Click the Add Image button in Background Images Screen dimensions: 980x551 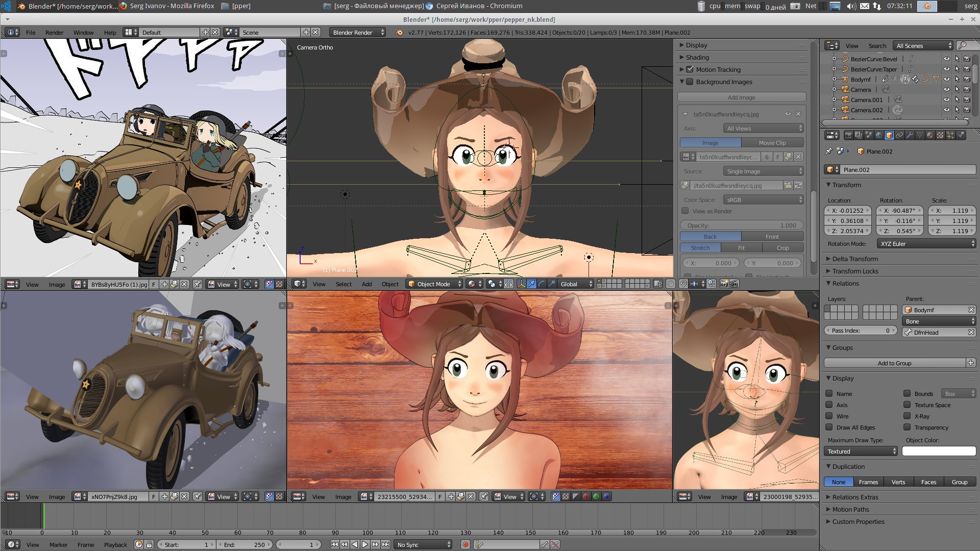click(x=741, y=97)
